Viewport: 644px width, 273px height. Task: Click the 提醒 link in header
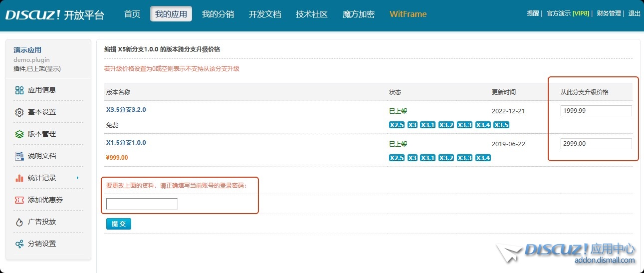[533, 13]
